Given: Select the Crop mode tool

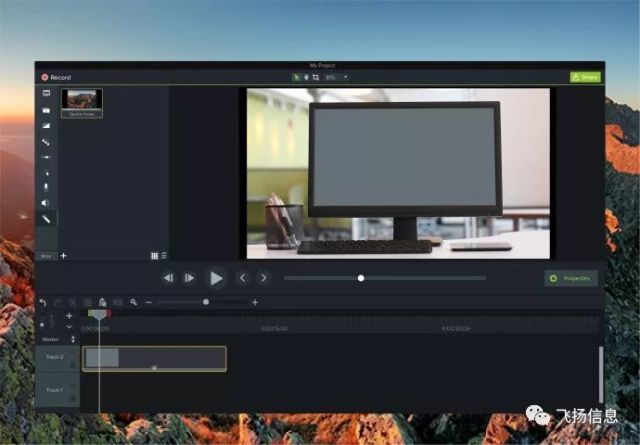Looking at the screenshot, I should [316, 77].
